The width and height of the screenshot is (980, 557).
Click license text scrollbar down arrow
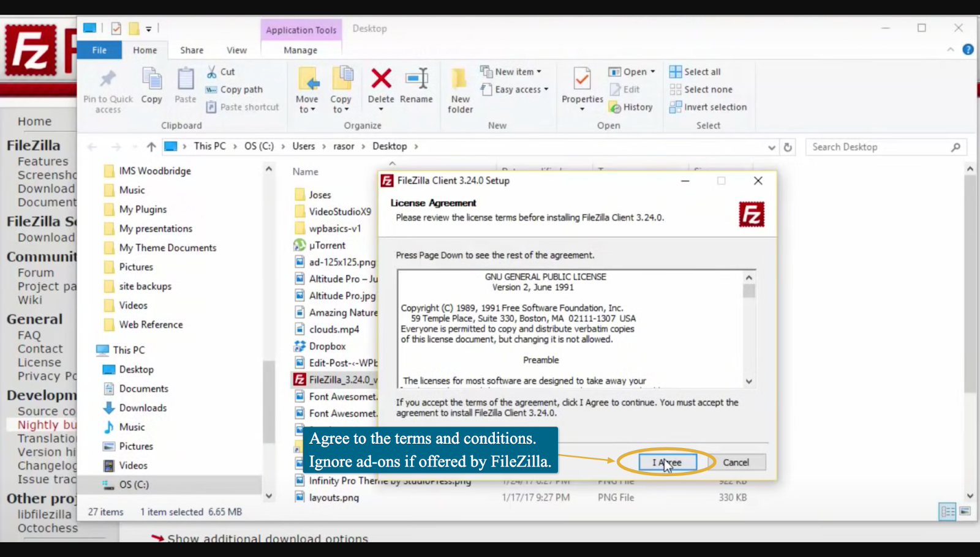coord(748,381)
